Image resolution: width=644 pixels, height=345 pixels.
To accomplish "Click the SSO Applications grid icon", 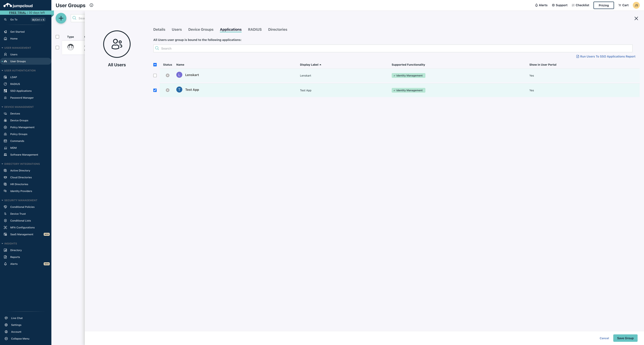I will [5, 91].
